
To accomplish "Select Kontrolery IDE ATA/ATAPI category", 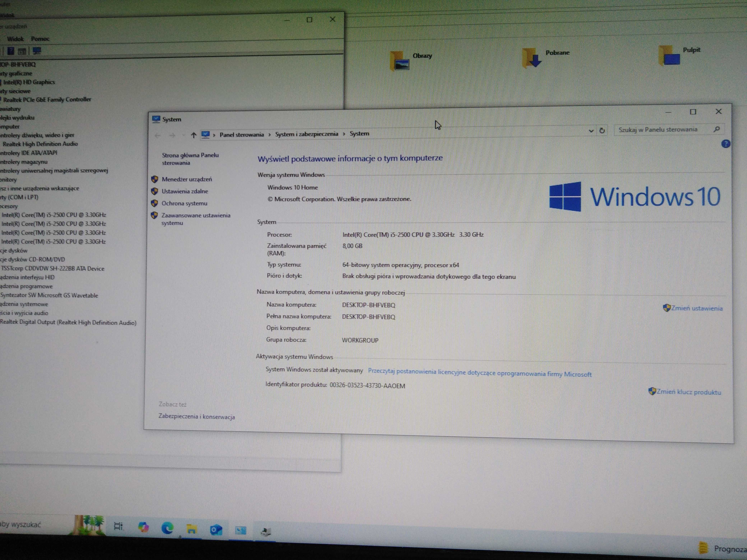I will [x=29, y=153].
